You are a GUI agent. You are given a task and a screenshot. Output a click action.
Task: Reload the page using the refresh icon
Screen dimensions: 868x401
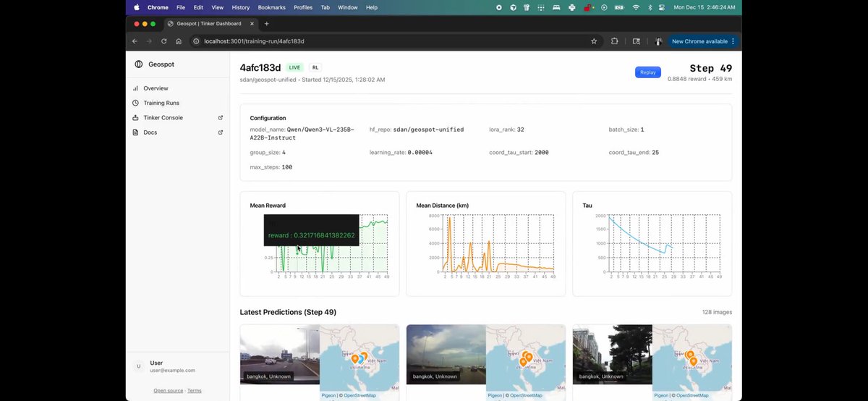click(x=163, y=41)
